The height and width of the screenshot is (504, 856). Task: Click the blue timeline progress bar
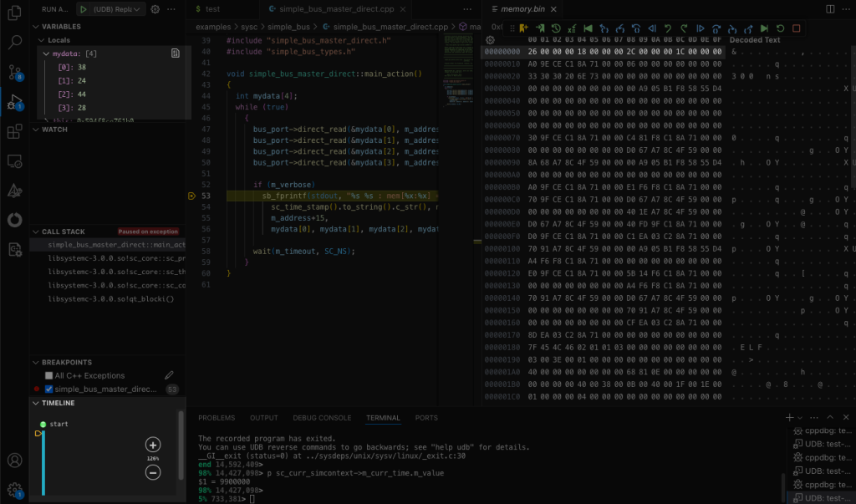pyautogui.click(x=43, y=462)
